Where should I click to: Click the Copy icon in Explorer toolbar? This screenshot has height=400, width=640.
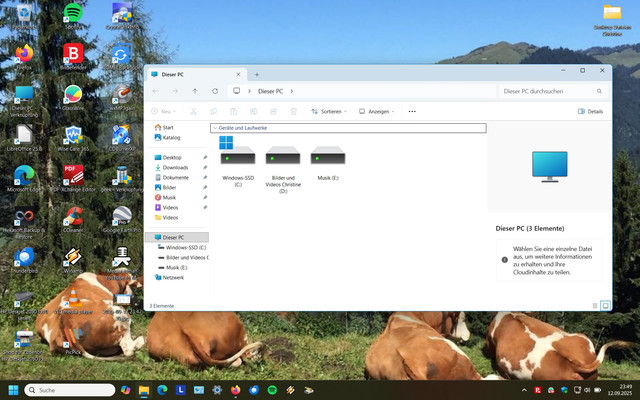[213, 111]
